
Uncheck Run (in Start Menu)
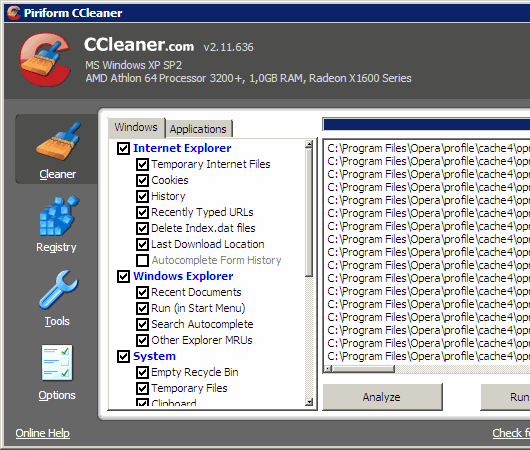[x=142, y=308]
